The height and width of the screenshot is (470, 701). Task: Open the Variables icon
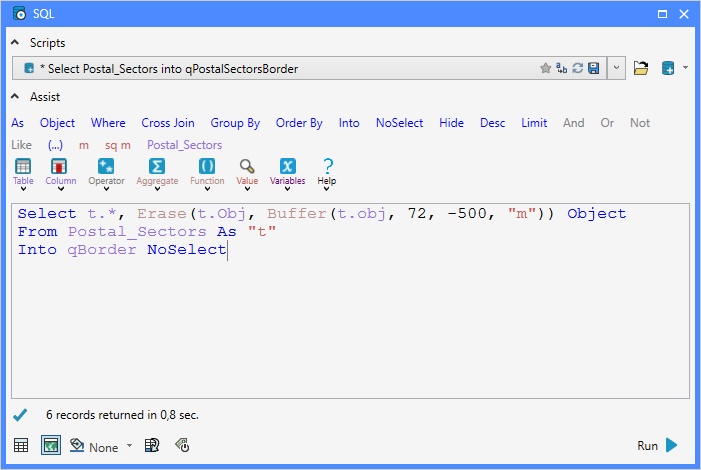pos(287,166)
